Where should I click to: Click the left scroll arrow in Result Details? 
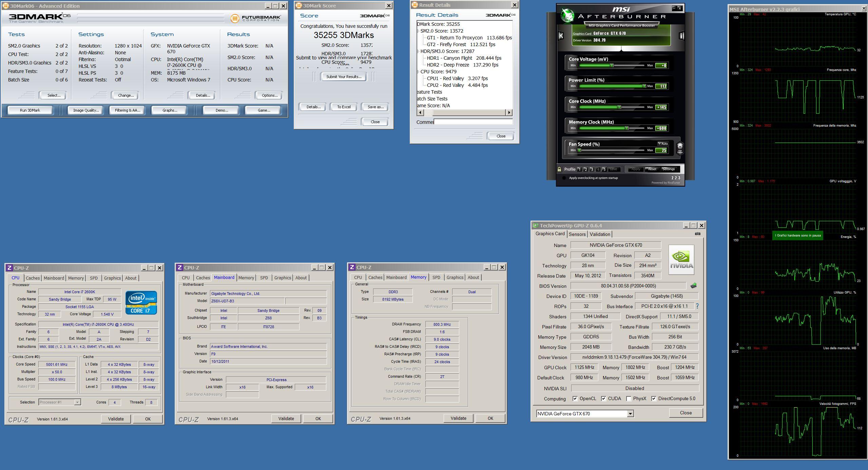point(420,112)
